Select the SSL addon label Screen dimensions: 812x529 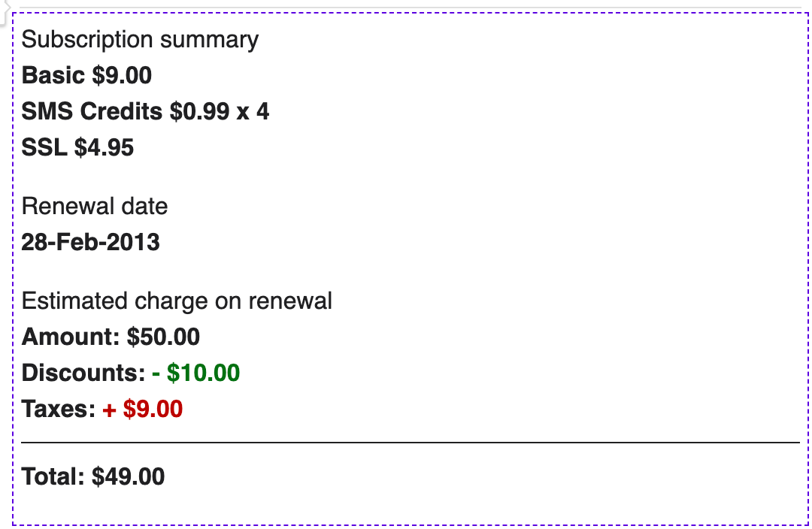[x=44, y=147]
